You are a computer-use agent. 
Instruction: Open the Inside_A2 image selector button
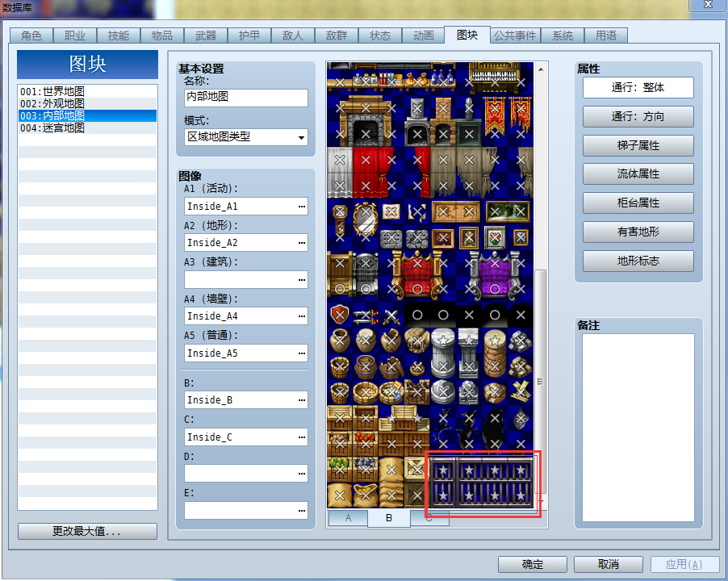click(302, 243)
